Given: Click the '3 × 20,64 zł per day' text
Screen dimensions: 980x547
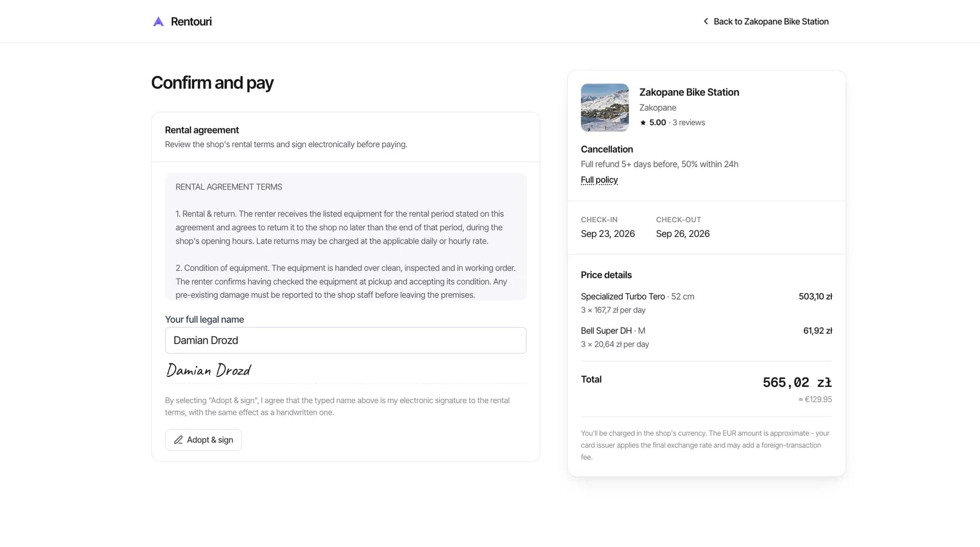Looking at the screenshot, I should click(615, 344).
